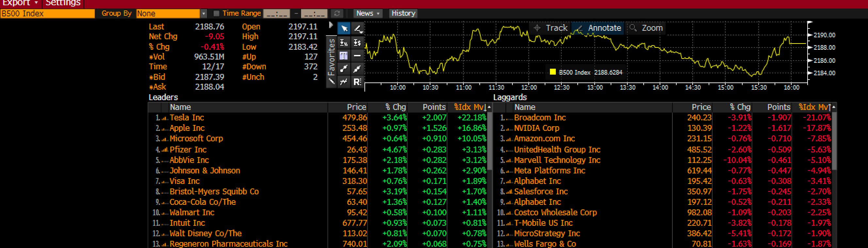This screenshot has width=868, height=248.
Task: Select the trend line tool under the horizontal line
Action: [x=357, y=69]
